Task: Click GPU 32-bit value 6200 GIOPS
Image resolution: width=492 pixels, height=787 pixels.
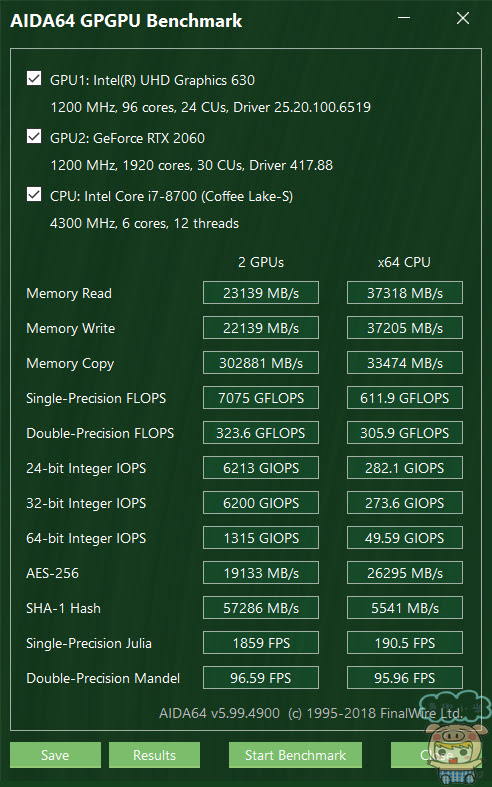Action: [x=261, y=503]
